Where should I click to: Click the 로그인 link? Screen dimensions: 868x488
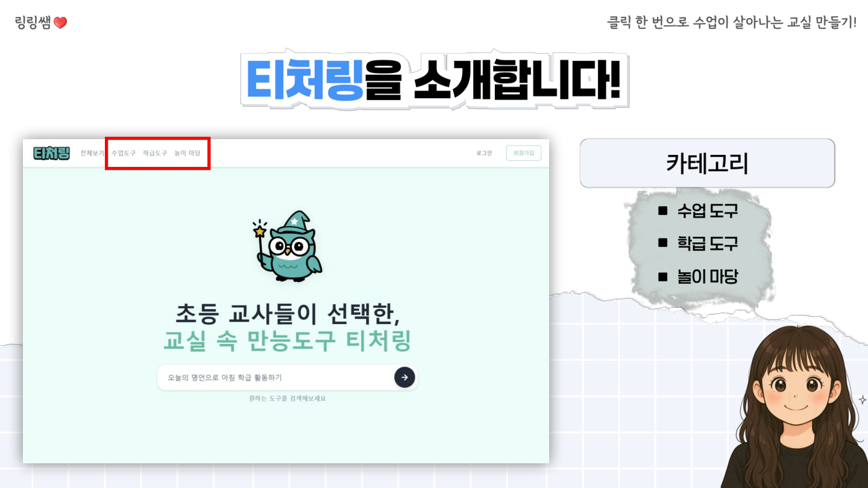coord(484,153)
